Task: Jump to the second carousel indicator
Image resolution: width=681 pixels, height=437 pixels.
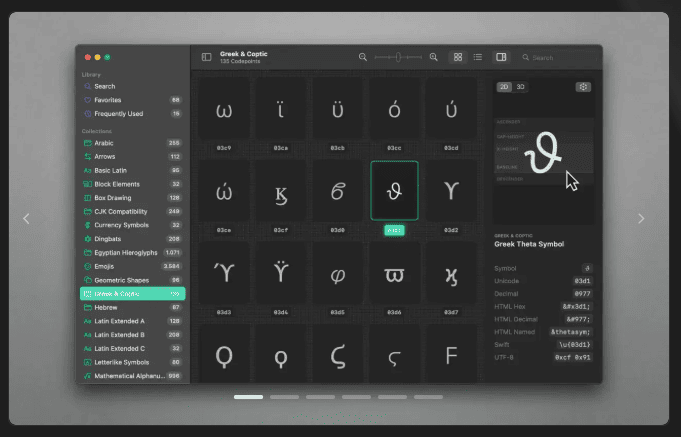Action: [284, 397]
